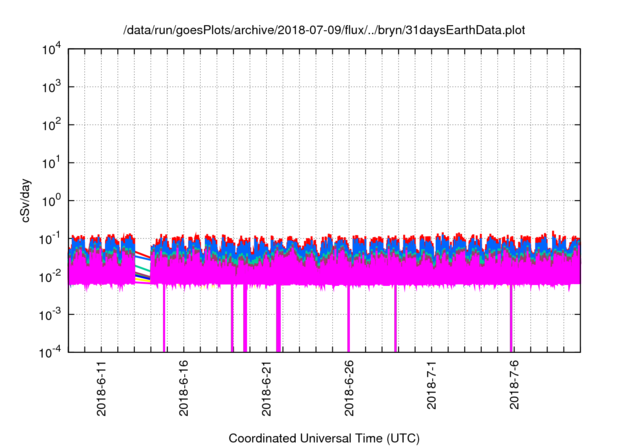Viewport: 640px width, 448px height.
Task: Click the plot title file path text
Action: coord(324,30)
